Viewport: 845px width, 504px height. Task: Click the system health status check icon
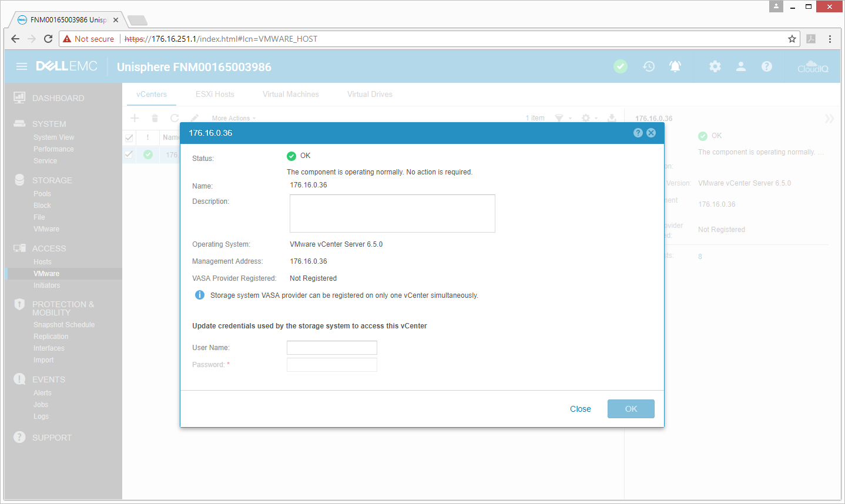click(621, 66)
